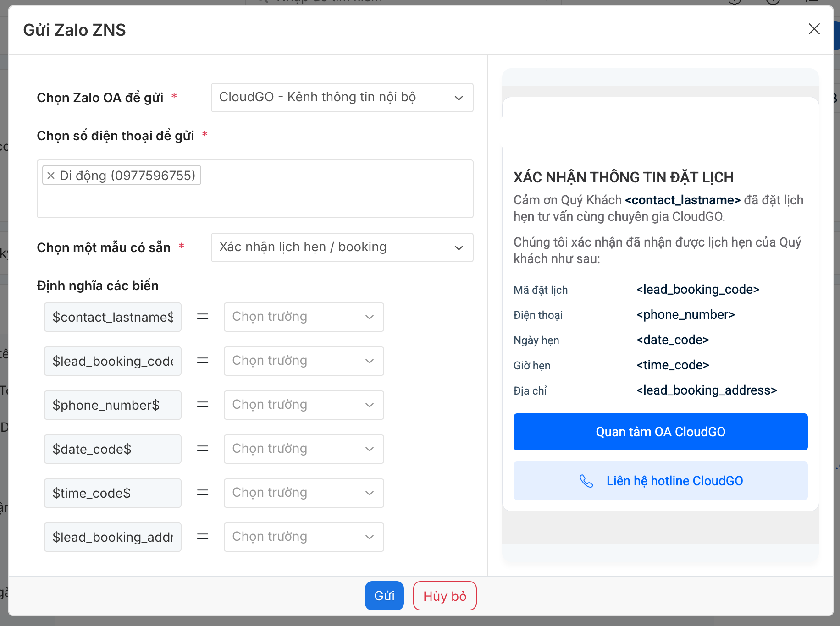Choose field for $contact_lastname$ variable

tap(304, 317)
